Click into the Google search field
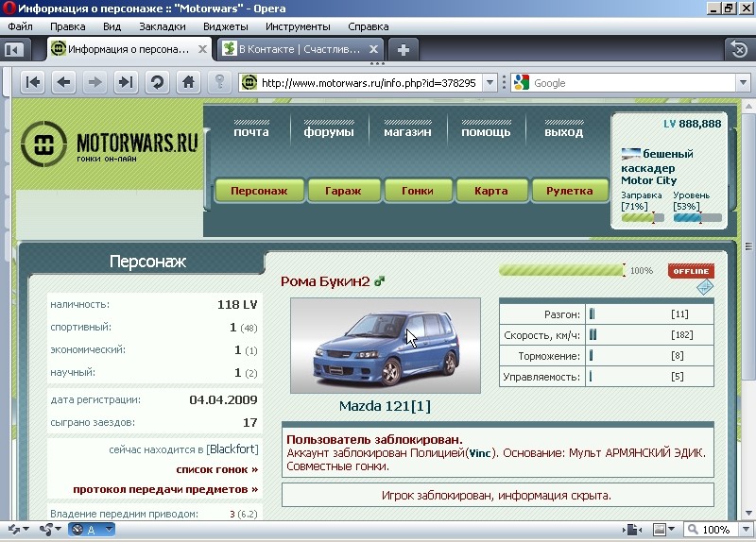 tap(633, 83)
